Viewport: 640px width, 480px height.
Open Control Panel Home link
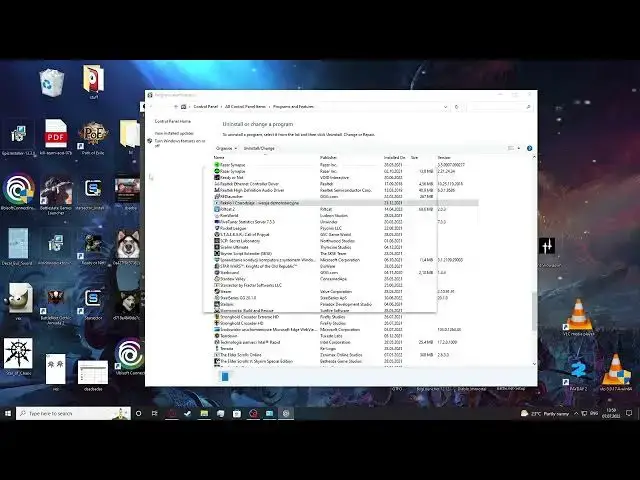pos(172,121)
